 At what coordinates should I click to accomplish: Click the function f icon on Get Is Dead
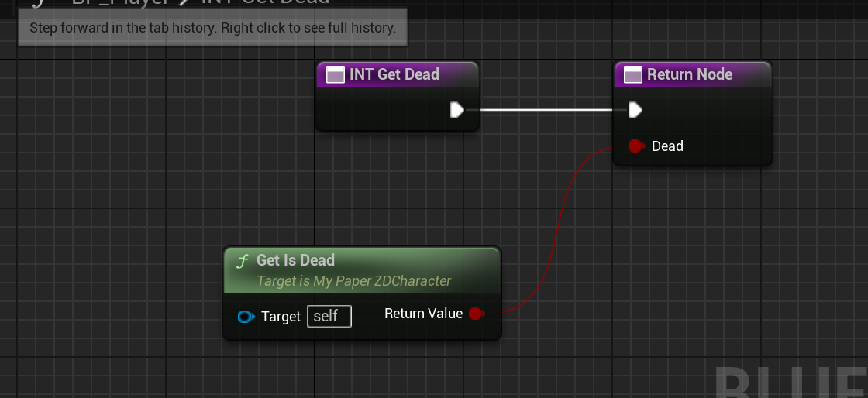point(242,260)
